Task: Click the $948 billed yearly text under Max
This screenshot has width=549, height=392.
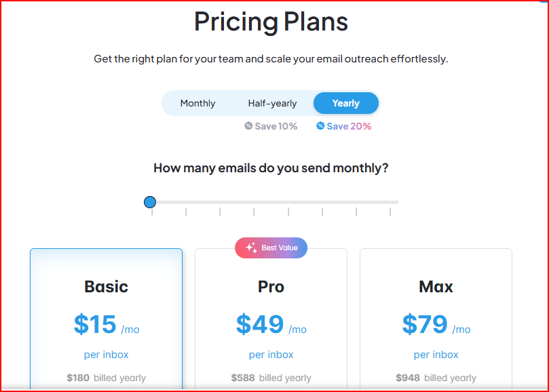Action: point(436,378)
